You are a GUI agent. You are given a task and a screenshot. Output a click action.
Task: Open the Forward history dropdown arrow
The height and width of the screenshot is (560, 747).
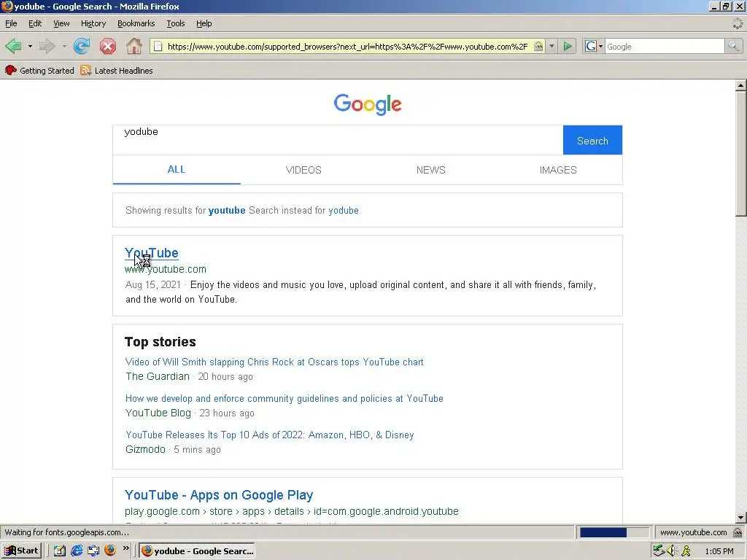tap(64, 46)
